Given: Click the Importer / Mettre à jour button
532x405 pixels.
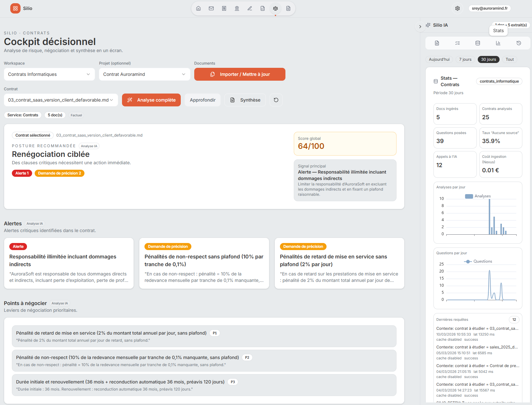Looking at the screenshot, I should [x=240, y=74].
